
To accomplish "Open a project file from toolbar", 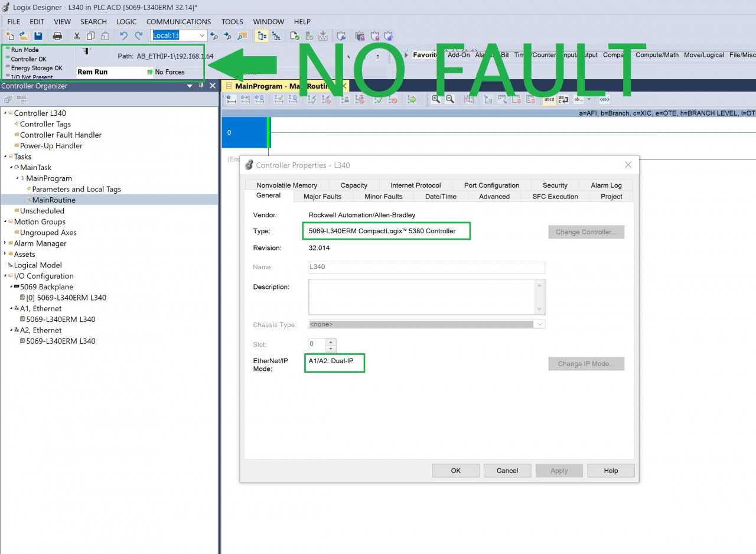I will click(x=24, y=35).
